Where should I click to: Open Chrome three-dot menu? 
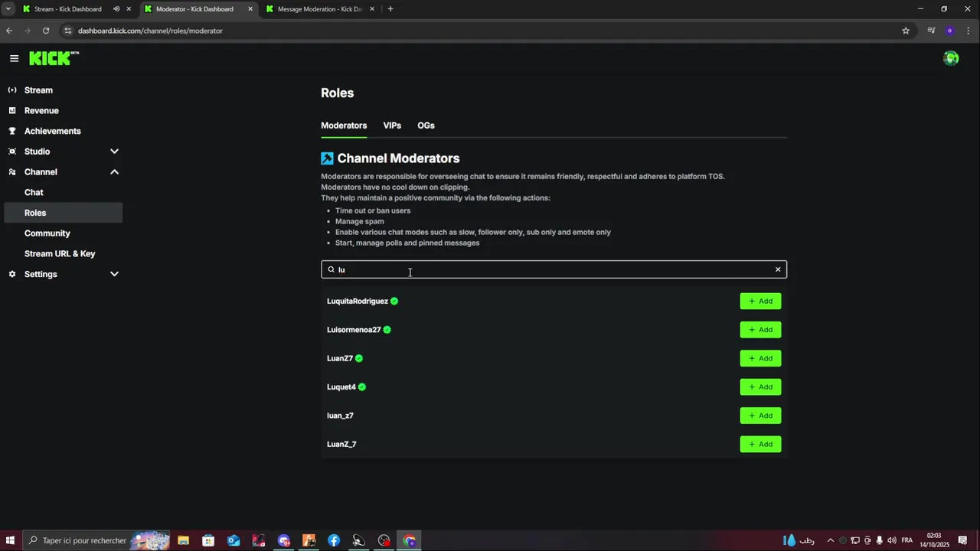tap(969, 31)
